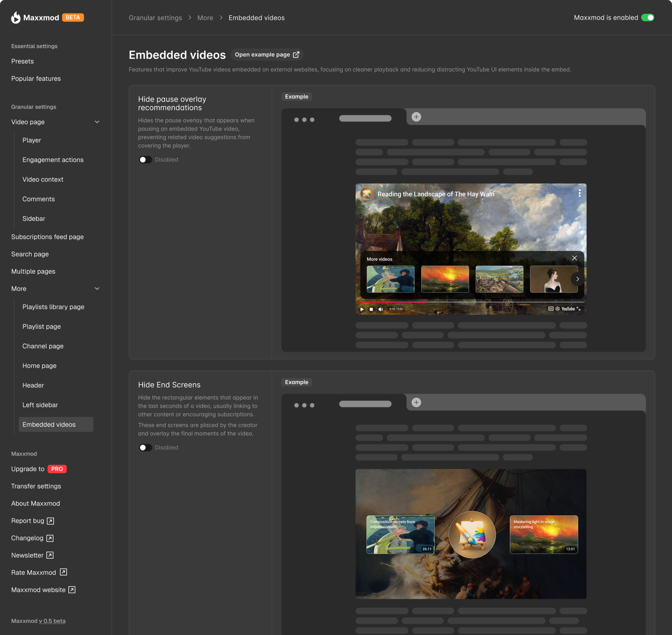Advance the More videos carousel arrow

[x=577, y=279]
